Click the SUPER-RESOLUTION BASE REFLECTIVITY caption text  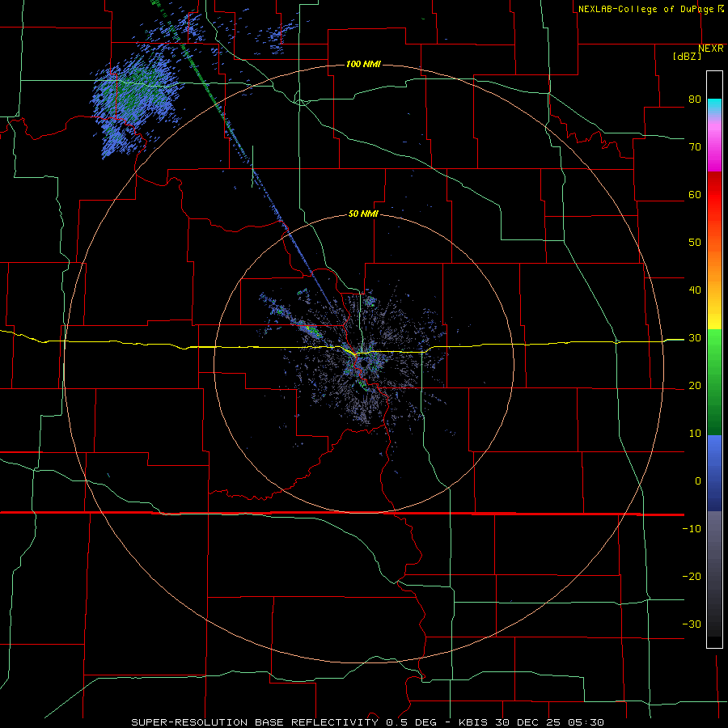tap(255, 722)
